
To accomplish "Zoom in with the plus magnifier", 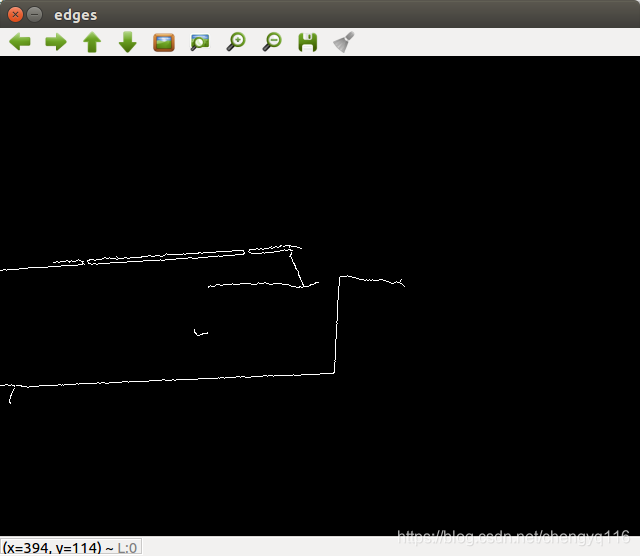I will point(236,42).
